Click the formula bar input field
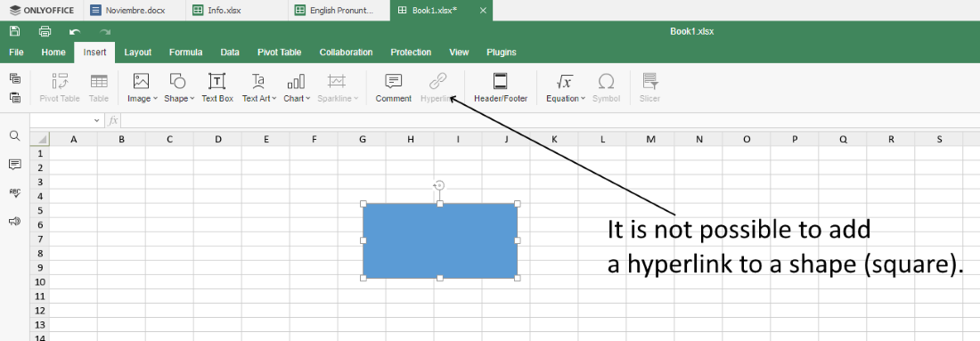The image size is (980, 341). click(x=550, y=120)
